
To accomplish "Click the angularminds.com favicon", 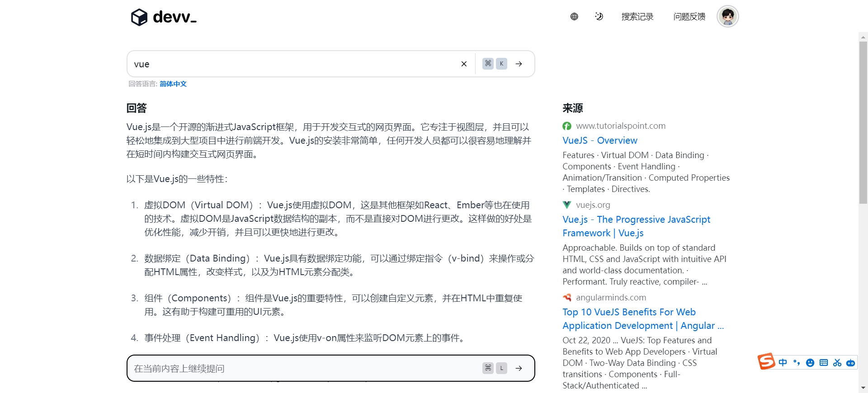I will point(567,298).
